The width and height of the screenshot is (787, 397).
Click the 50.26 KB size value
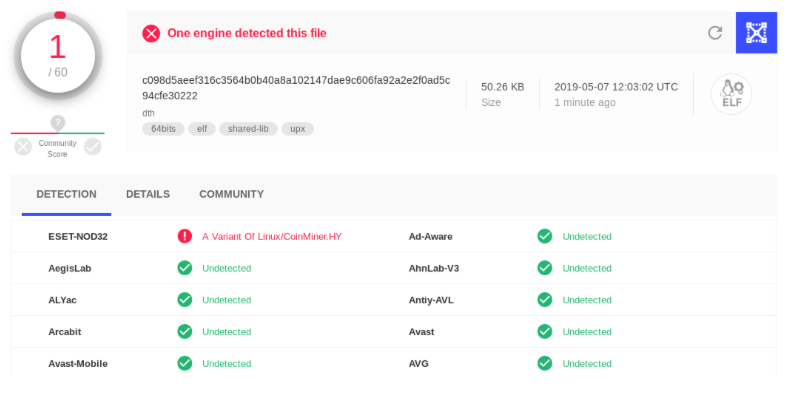pyautogui.click(x=502, y=87)
